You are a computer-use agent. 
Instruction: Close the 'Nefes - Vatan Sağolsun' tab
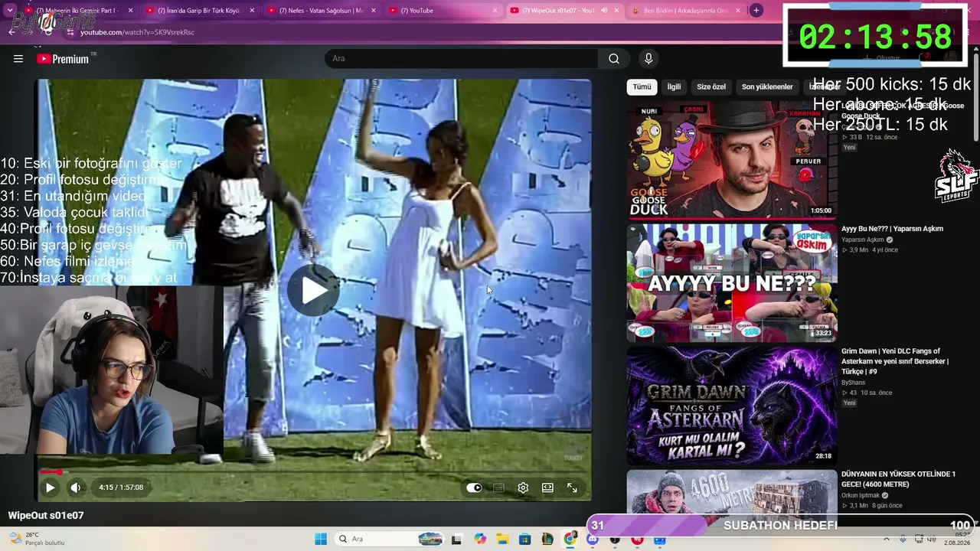pos(374,11)
